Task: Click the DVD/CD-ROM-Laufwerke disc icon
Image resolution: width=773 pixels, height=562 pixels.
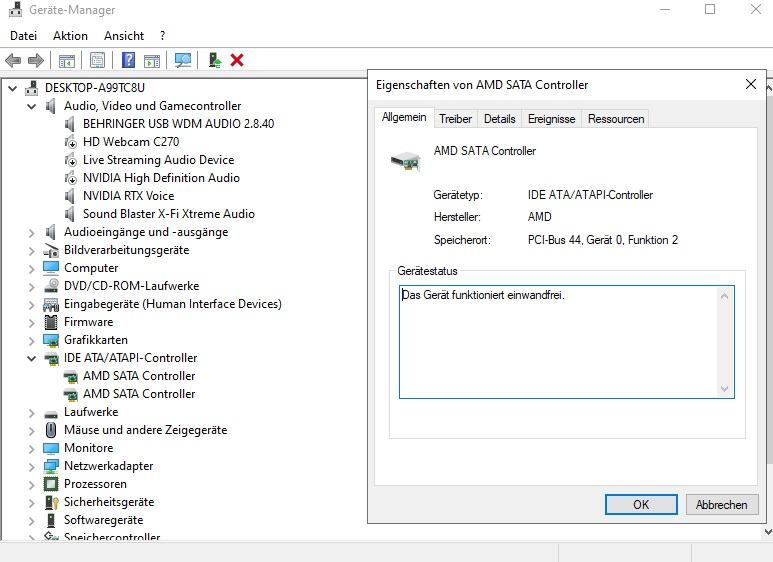Action: click(51, 286)
